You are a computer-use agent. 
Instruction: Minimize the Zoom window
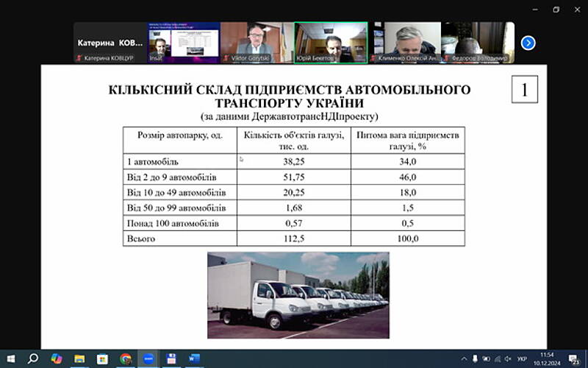coord(535,10)
